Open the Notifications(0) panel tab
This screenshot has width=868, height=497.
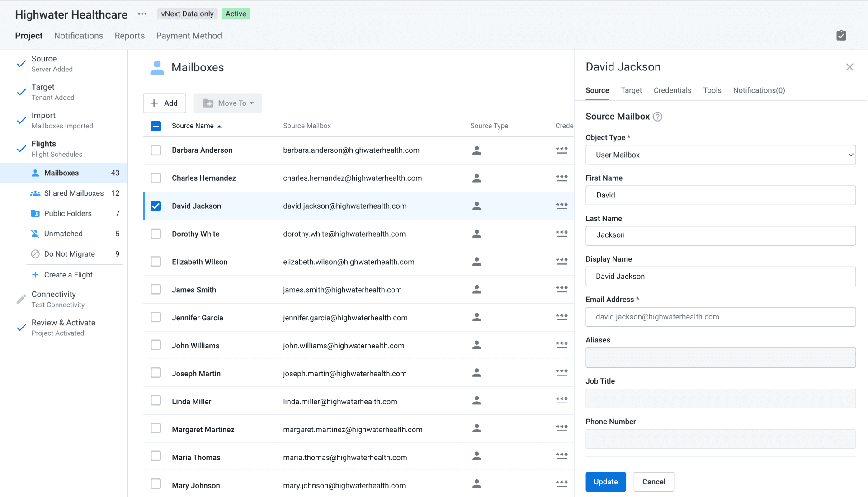[x=759, y=90]
